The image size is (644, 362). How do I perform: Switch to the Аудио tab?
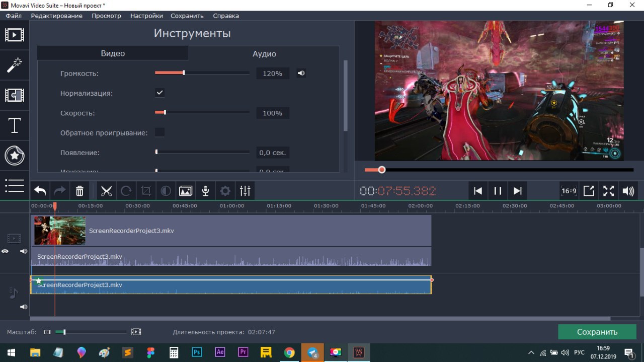pos(264,53)
